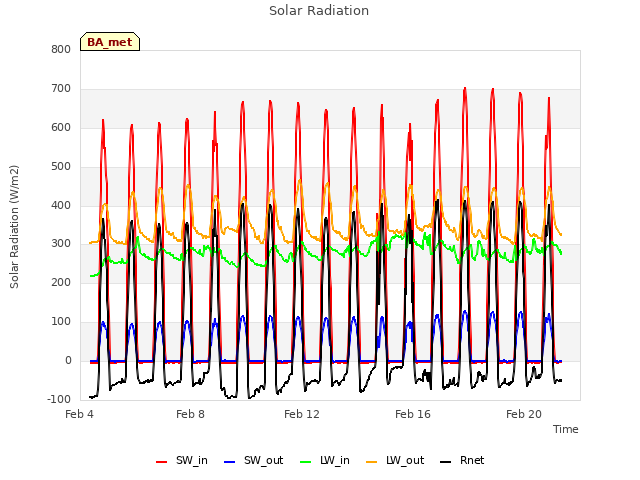
Task: Click the 600 y-axis tick label
Action: pyautogui.click(x=61, y=128)
